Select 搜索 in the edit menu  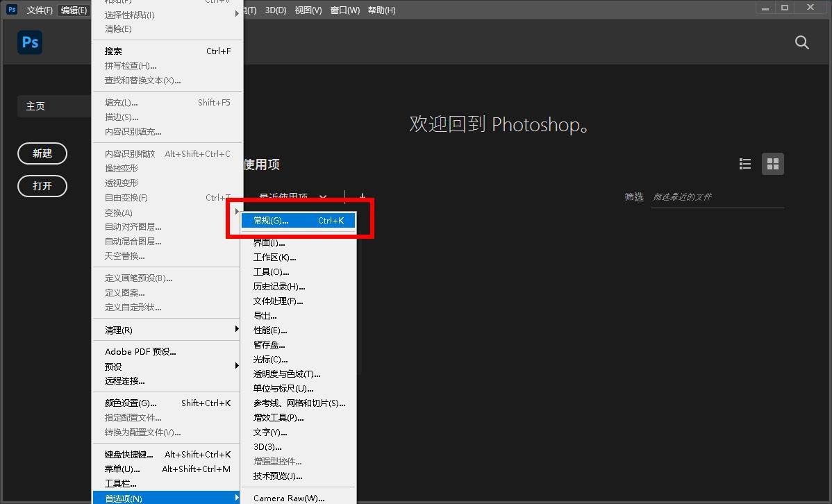tap(167, 51)
